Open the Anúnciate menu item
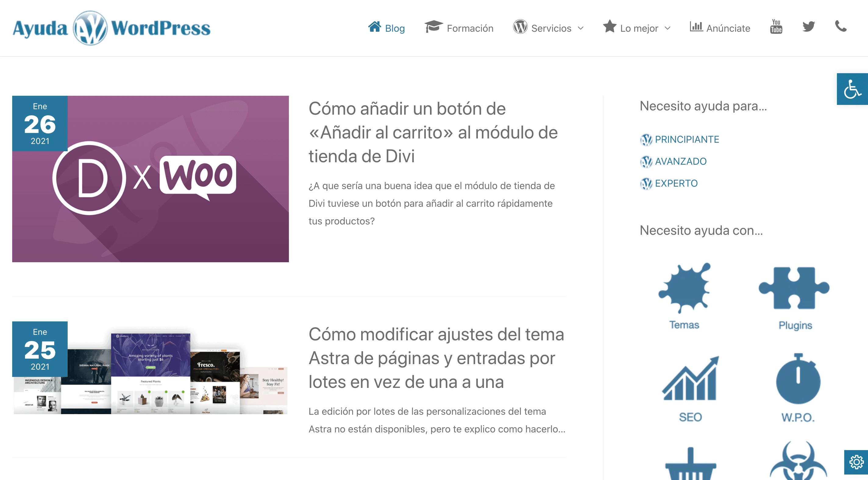 point(728,28)
